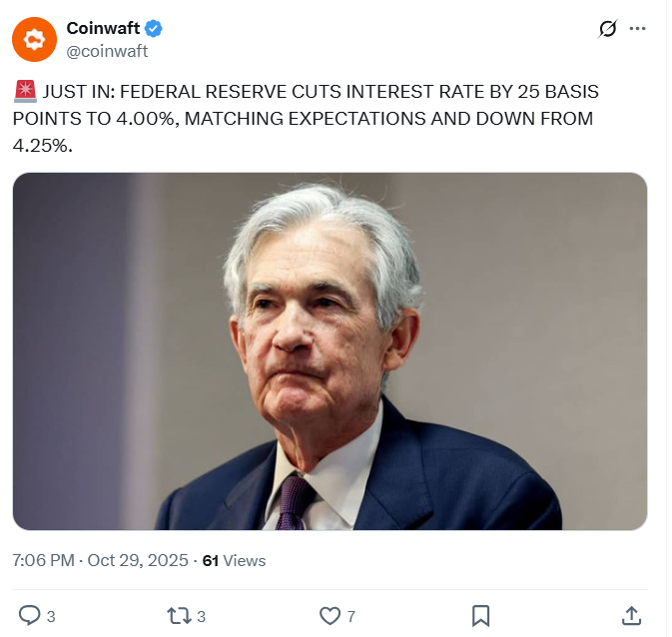Like the post with heart icon
672x637 pixels.
pyautogui.click(x=330, y=615)
